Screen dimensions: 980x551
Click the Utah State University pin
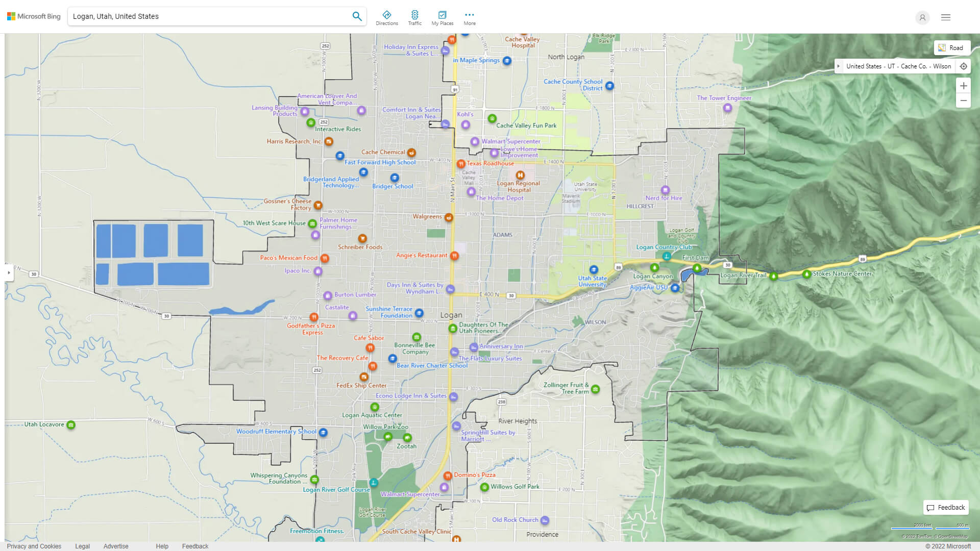point(594,269)
